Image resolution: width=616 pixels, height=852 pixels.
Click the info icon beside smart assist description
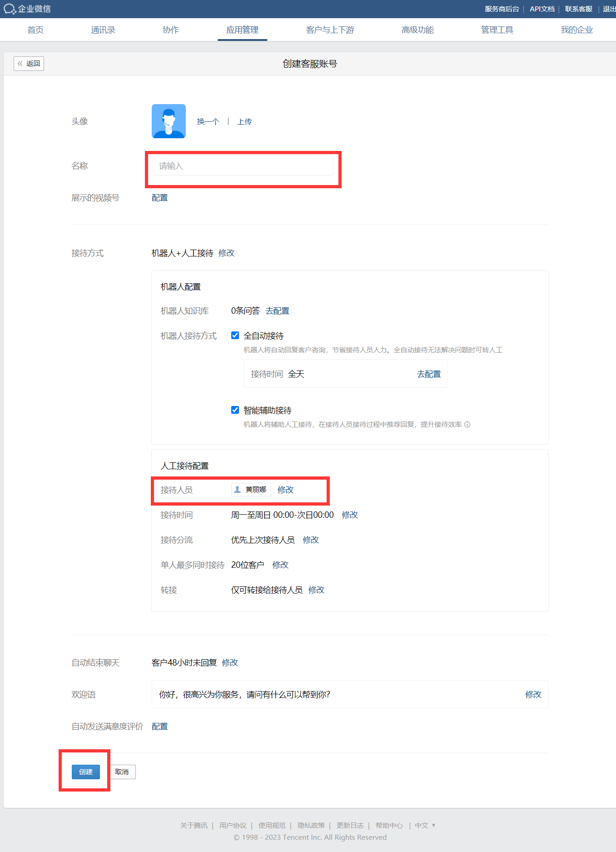[x=467, y=424]
